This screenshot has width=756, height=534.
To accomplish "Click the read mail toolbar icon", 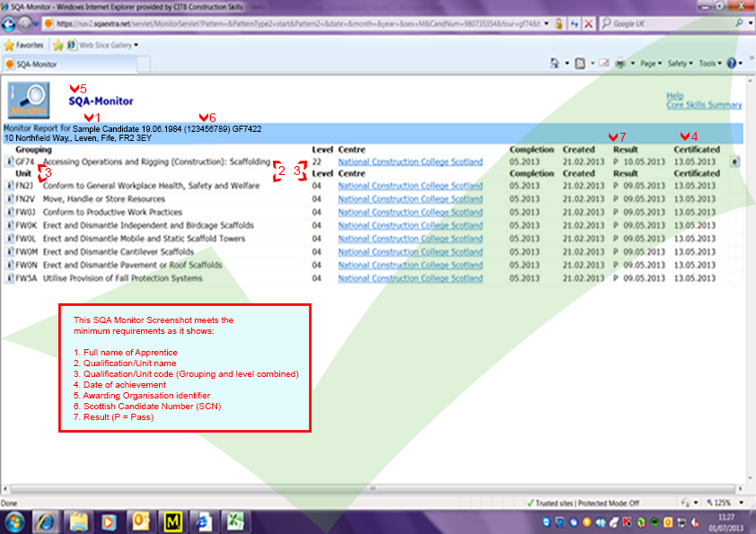I will click(x=603, y=63).
